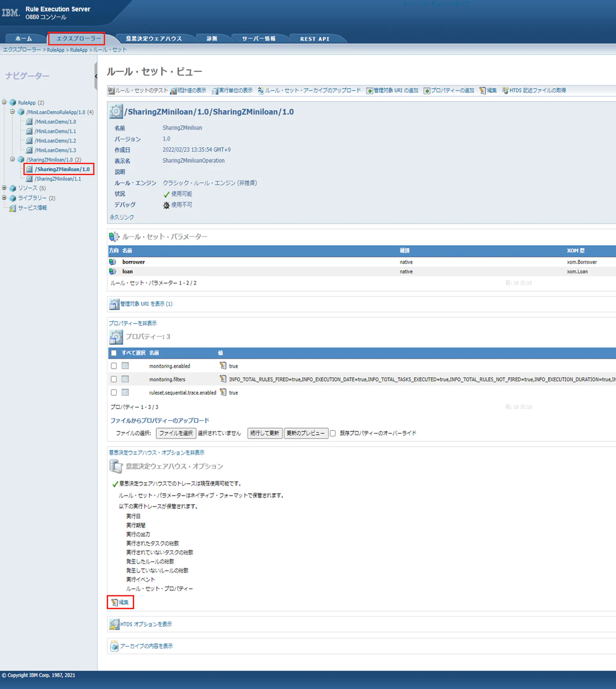Click the toolbar 編集 pencil icon
The height and width of the screenshot is (689, 616).
[x=483, y=90]
